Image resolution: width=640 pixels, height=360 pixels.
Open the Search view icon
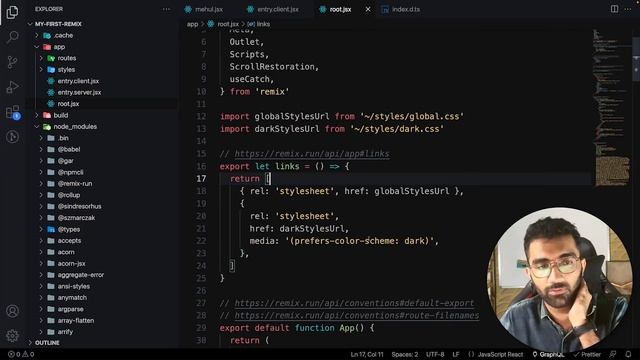[x=12, y=37]
